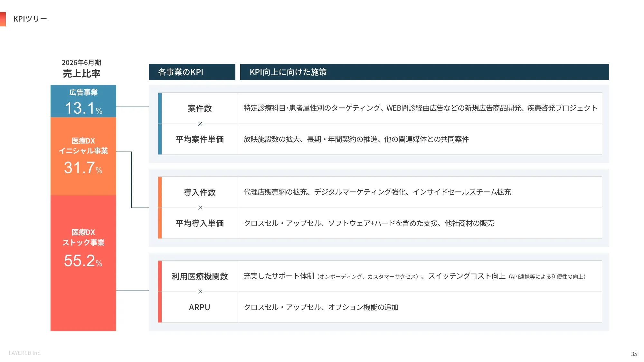Click the 2026年6月期 label
Screen dimensions: 644x362
point(81,62)
